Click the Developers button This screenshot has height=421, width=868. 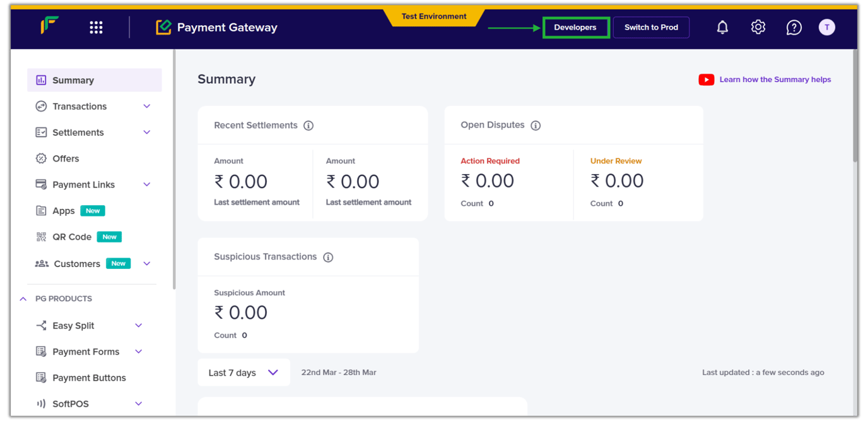pos(575,27)
